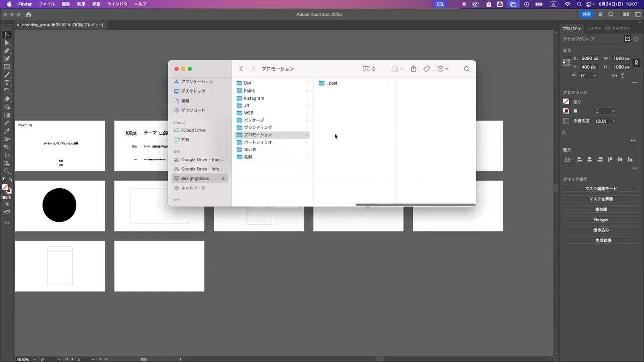The height and width of the screenshot is (362, 644).
Task: Click the 生成拡張 button
Action: click(601, 241)
